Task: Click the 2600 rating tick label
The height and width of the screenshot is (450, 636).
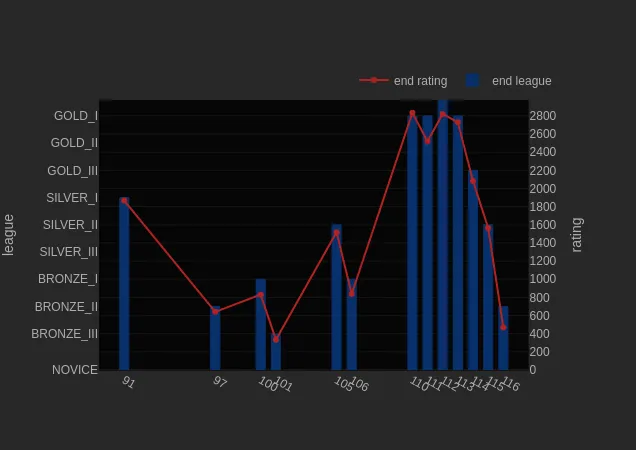Action: click(x=543, y=133)
